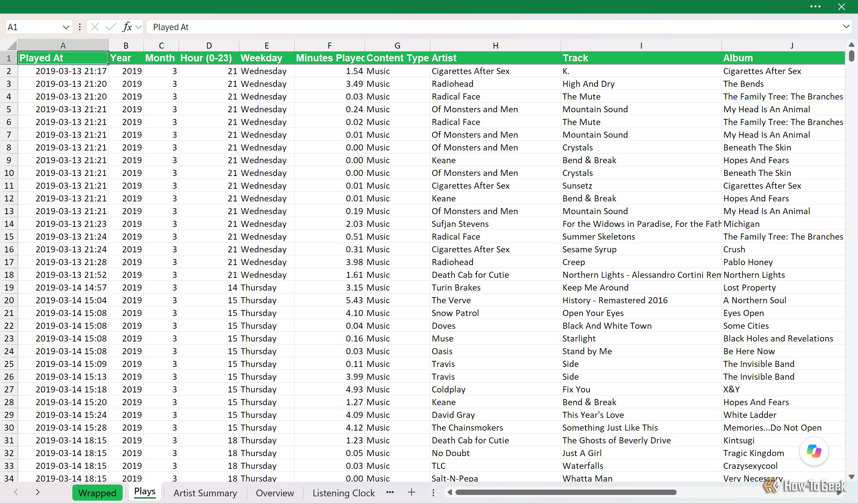The width and height of the screenshot is (858, 504).
Task: Click the vertical dots next to add sheet
Action: pos(433,492)
